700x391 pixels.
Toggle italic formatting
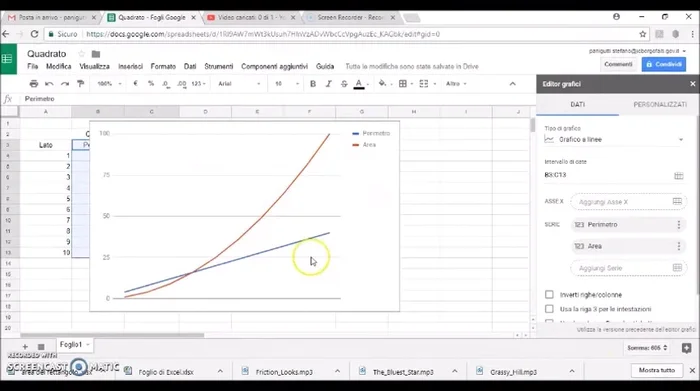pyautogui.click(x=329, y=83)
